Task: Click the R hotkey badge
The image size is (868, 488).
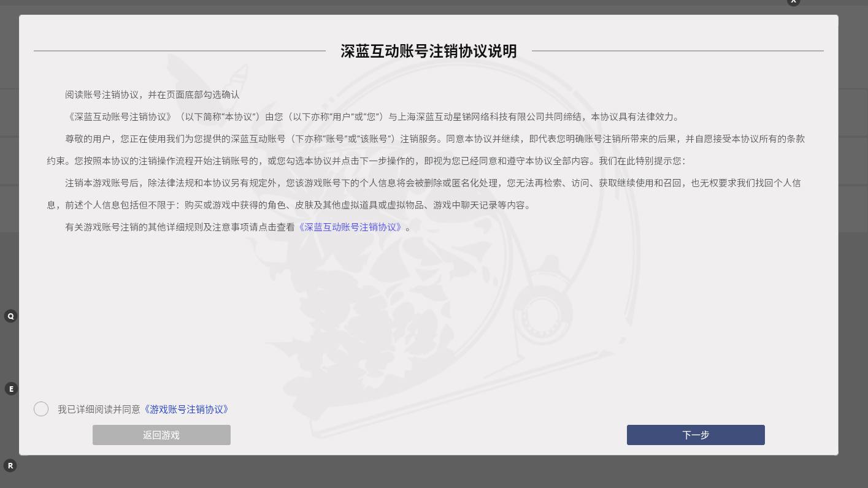Action: [x=10, y=465]
